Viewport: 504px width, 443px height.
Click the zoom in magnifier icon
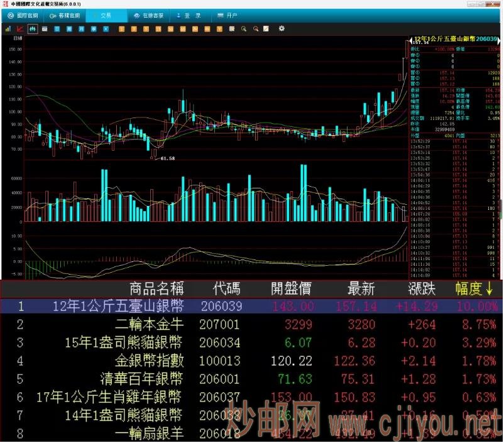[x=244, y=28]
